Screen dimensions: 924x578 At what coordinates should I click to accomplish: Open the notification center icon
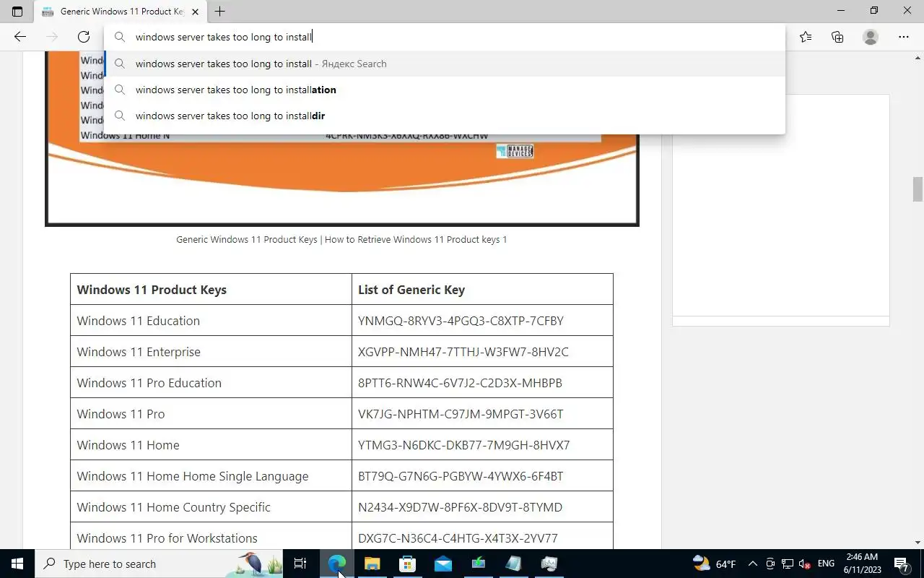tap(902, 564)
